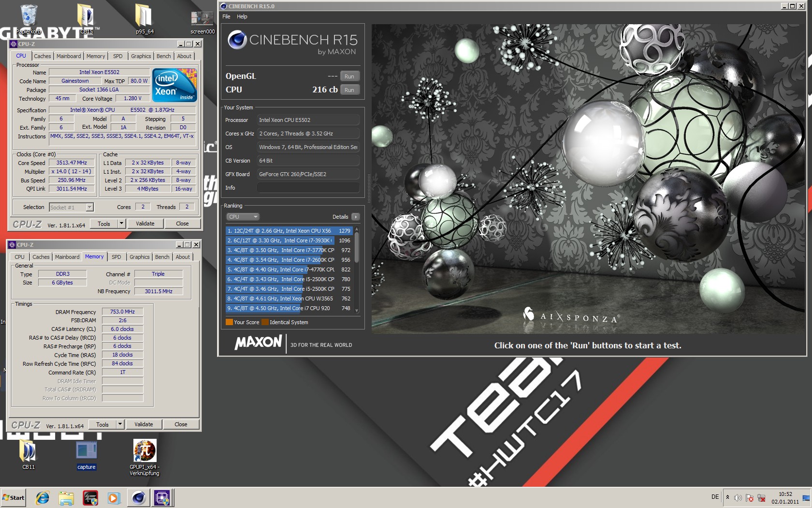The width and height of the screenshot is (812, 508).
Task: Click the red-black taskbar app beside Explorer
Action: [90, 498]
